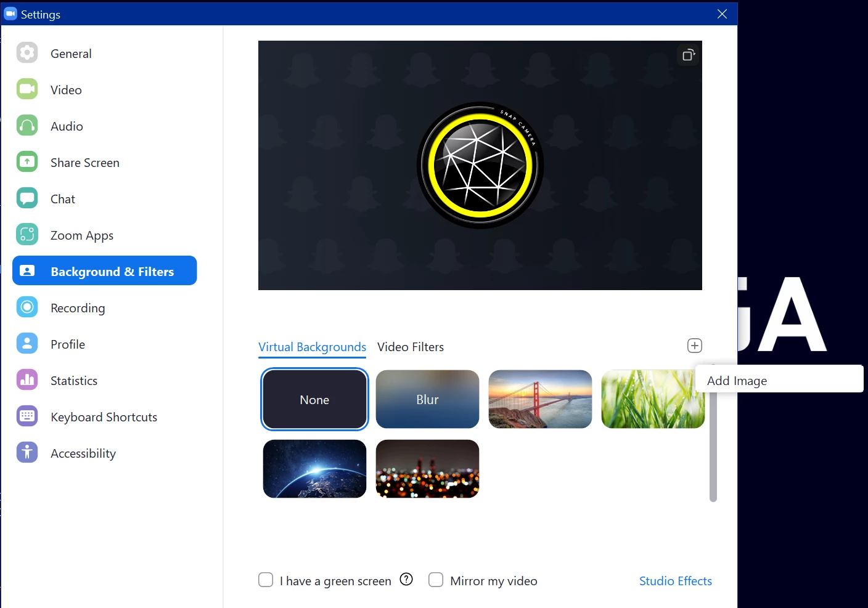868x608 pixels.
Task: Go to the Share Screen settings label
Action: coord(85,163)
